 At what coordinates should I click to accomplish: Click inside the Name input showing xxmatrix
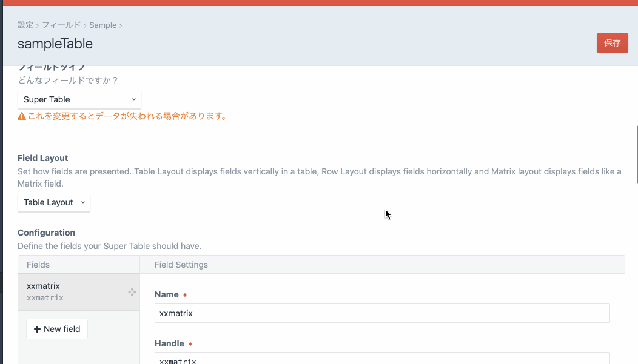click(x=381, y=313)
